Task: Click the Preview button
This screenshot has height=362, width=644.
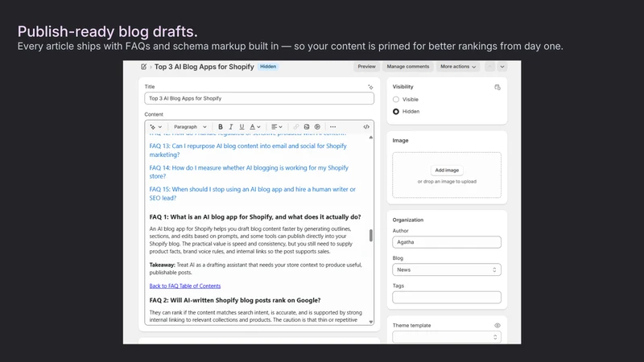Action: 366,67
